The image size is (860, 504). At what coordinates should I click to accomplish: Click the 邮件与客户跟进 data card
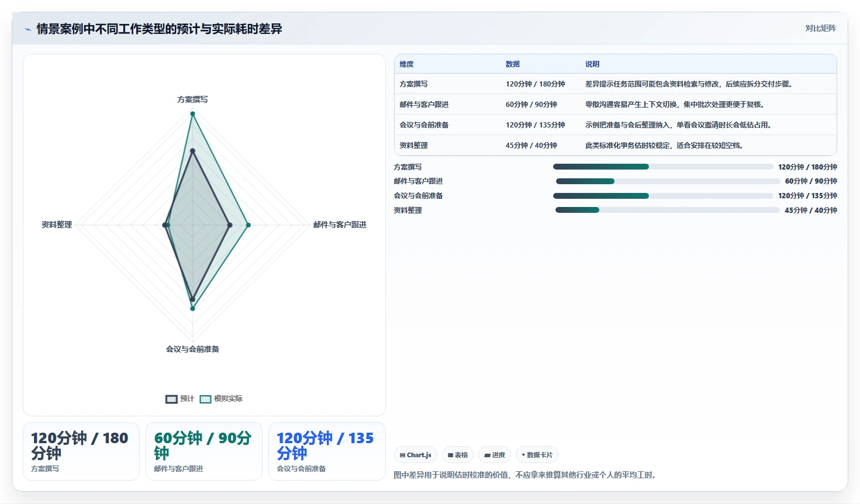[x=204, y=451]
